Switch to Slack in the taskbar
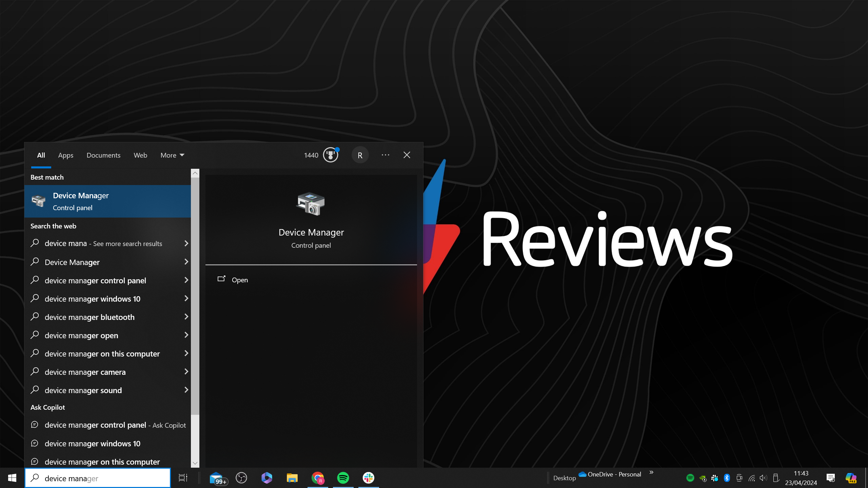The image size is (868, 488). click(x=369, y=478)
